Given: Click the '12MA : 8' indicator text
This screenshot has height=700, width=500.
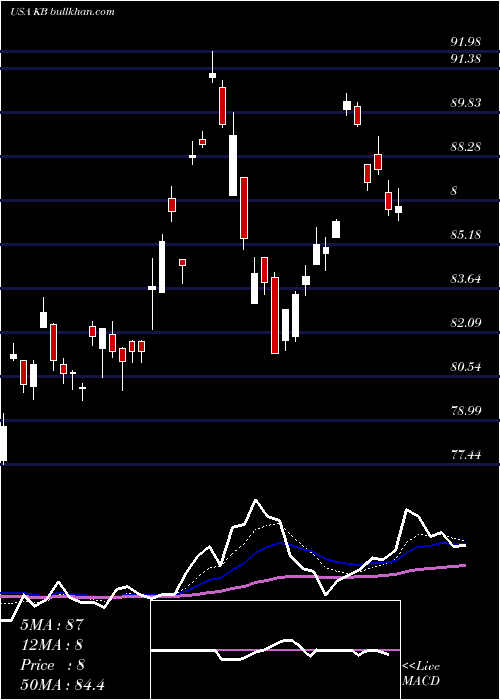Looking at the screenshot, I should click(x=52, y=645).
